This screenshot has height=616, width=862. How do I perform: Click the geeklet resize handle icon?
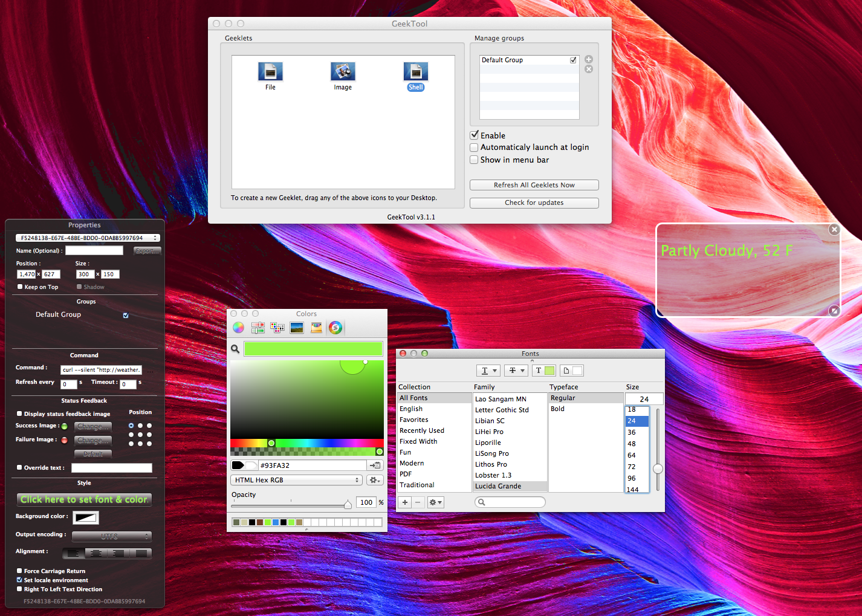point(834,311)
